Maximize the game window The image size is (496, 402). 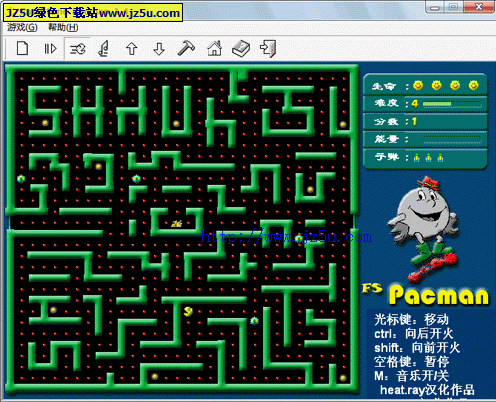453,7
